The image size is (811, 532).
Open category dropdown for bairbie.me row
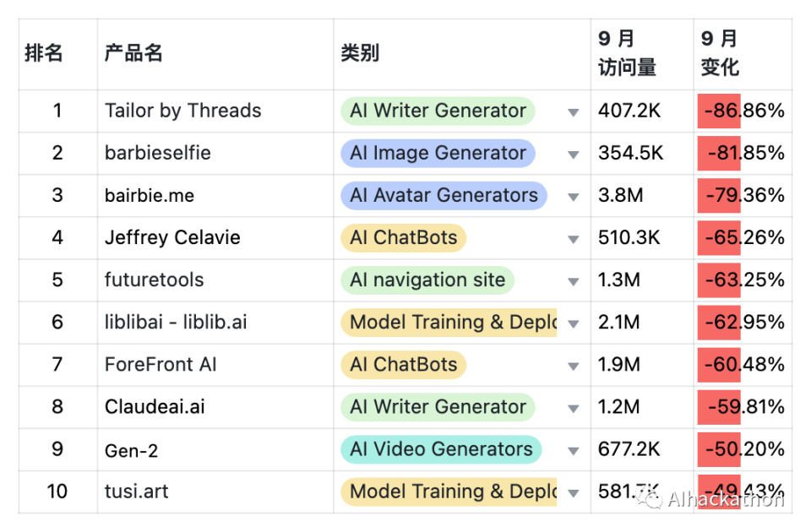point(574,197)
